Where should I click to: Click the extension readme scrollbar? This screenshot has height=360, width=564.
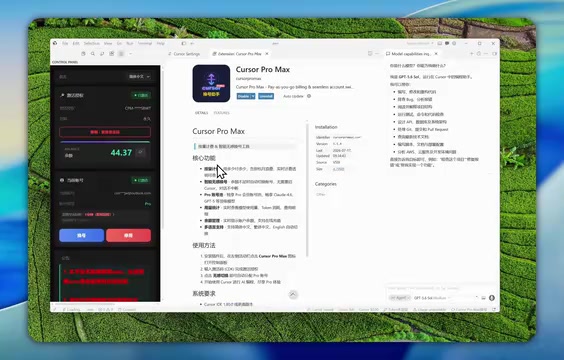click(307, 190)
